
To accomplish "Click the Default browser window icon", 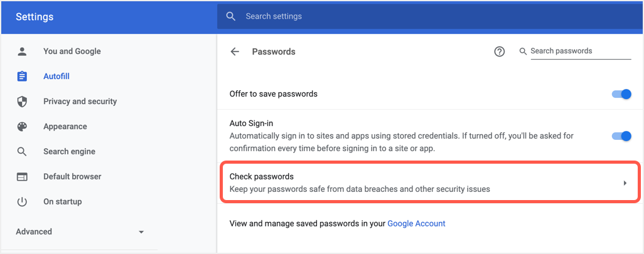I will pyautogui.click(x=22, y=177).
